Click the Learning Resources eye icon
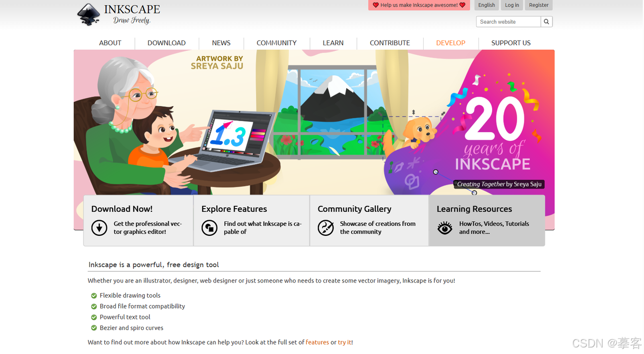This screenshot has height=354, width=644. click(445, 228)
